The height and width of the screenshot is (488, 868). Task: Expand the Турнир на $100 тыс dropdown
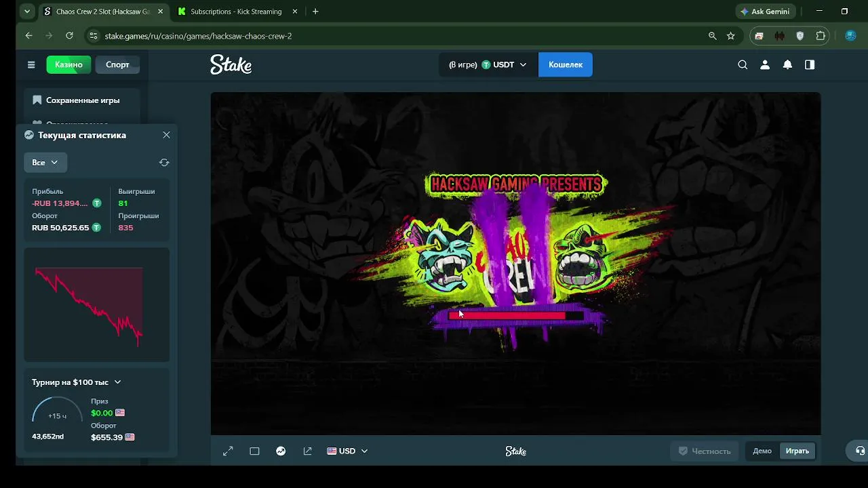tap(77, 382)
